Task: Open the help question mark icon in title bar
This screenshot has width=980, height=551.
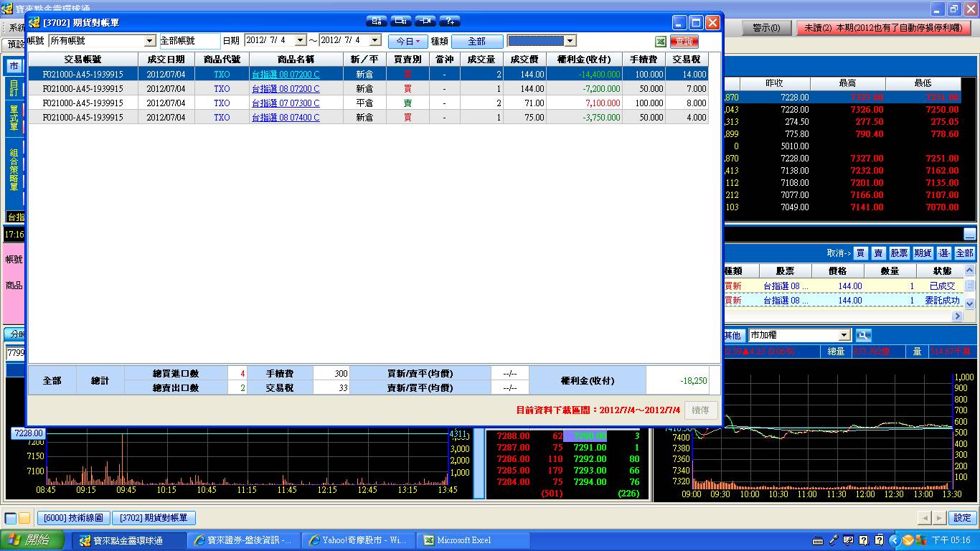Action: click(x=450, y=21)
